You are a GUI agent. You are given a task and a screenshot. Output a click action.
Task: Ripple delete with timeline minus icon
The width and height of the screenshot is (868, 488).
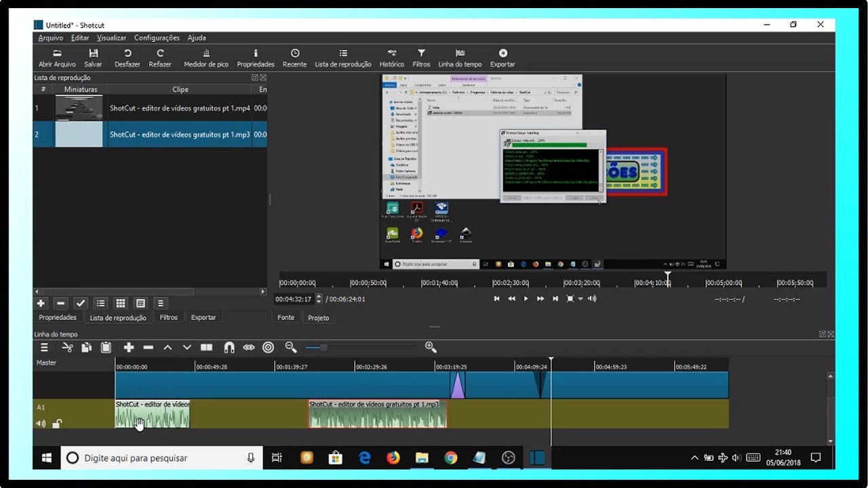pyautogui.click(x=148, y=347)
